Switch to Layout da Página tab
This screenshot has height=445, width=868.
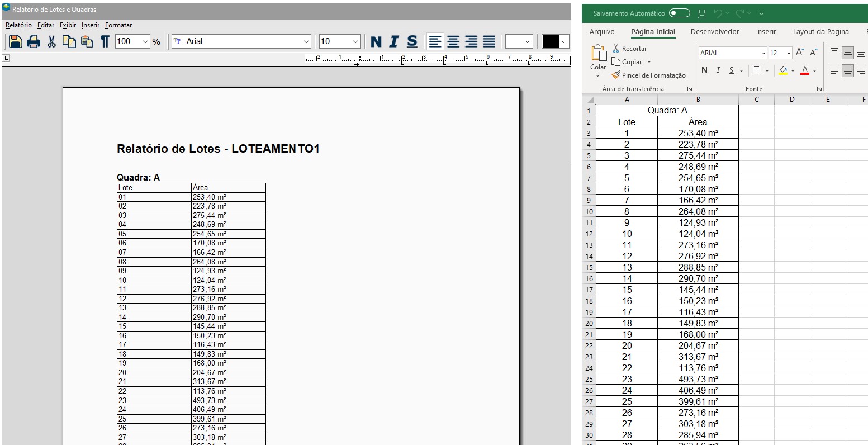(820, 32)
